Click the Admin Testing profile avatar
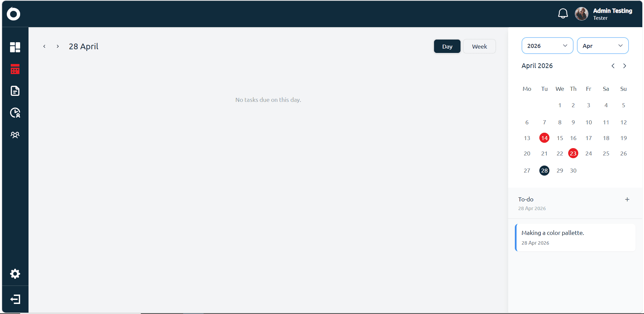The image size is (644, 314). (x=582, y=13)
